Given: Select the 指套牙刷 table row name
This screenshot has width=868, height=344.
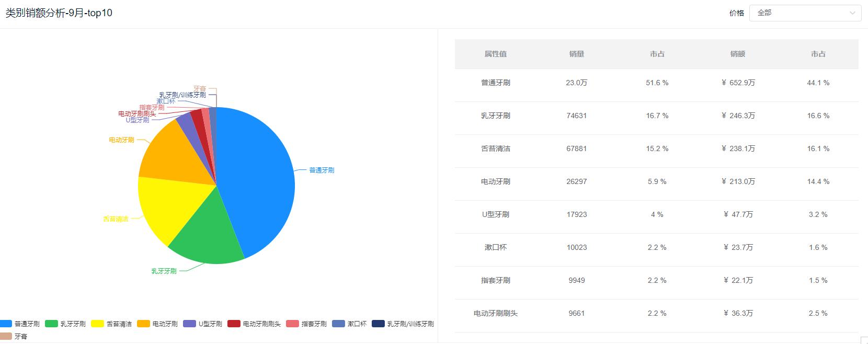Looking at the screenshot, I should (496, 280).
